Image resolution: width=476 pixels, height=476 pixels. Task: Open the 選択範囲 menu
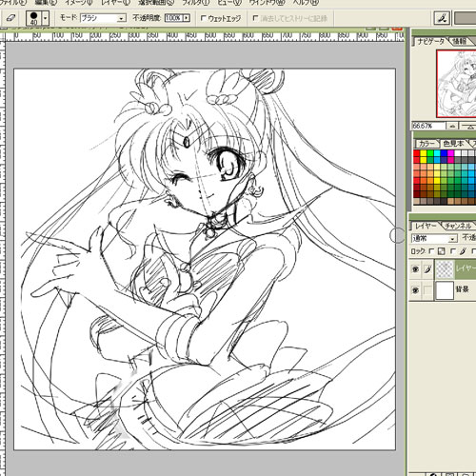point(156,3)
